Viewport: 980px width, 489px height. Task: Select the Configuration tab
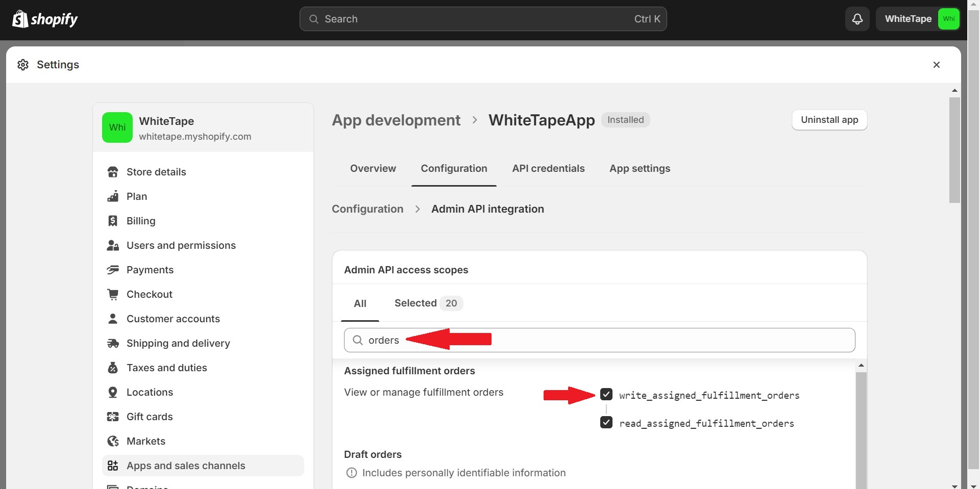[454, 168]
